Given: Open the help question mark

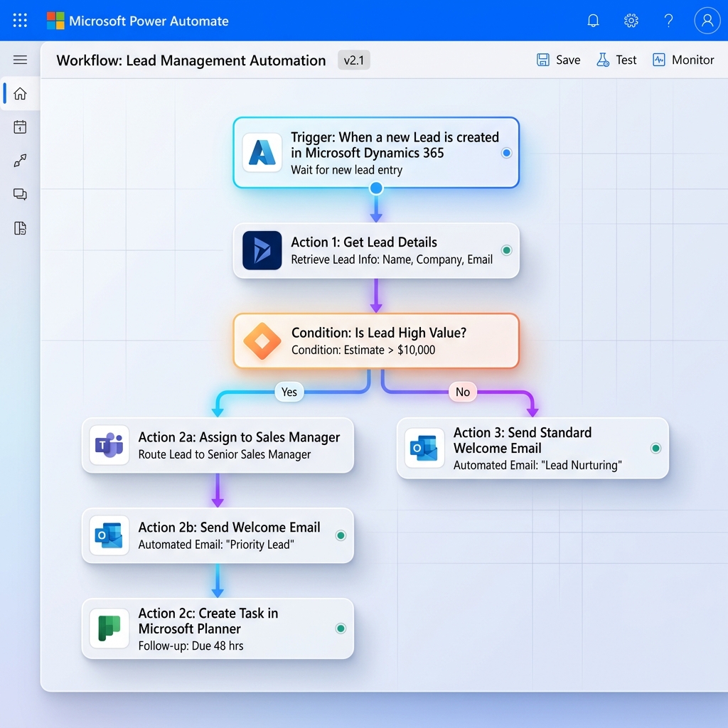Looking at the screenshot, I should pyautogui.click(x=668, y=21).
